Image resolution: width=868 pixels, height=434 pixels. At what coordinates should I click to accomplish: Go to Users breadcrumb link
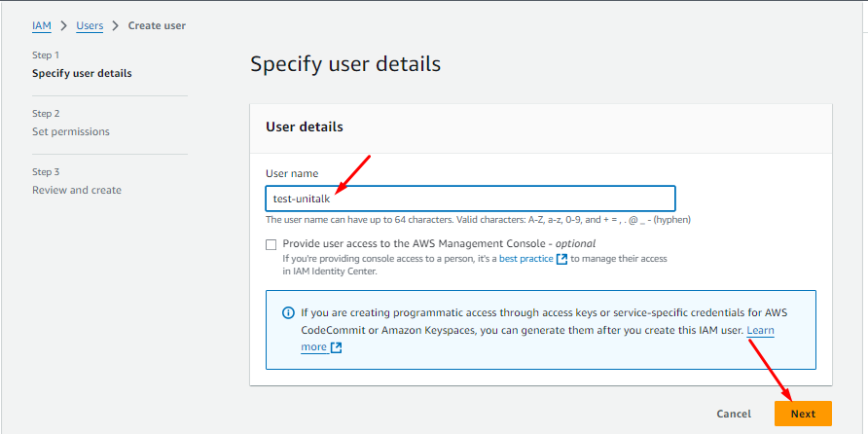point(90,25)
